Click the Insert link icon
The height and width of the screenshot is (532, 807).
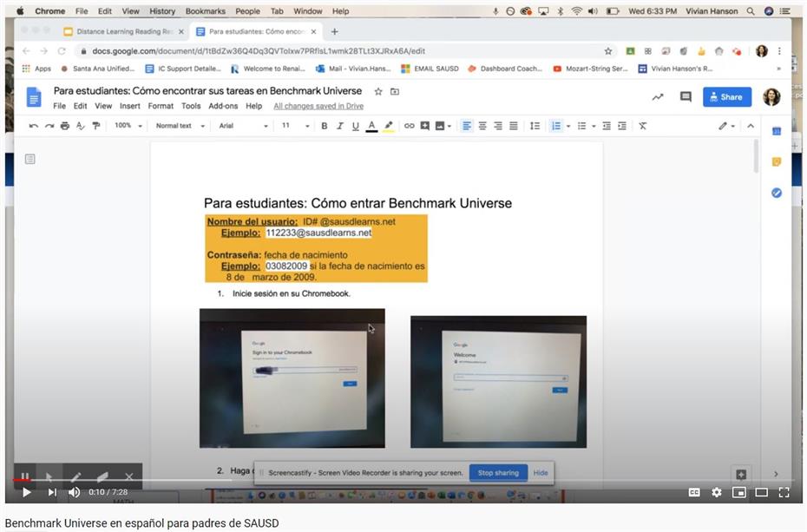[x=410, y=126]
